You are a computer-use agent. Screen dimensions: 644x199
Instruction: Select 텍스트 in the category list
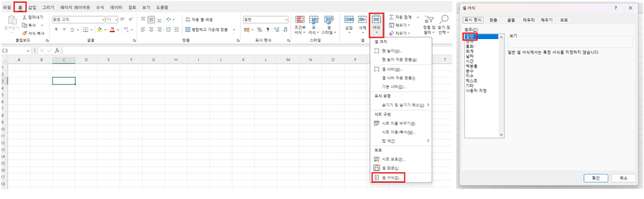(471, 80)
